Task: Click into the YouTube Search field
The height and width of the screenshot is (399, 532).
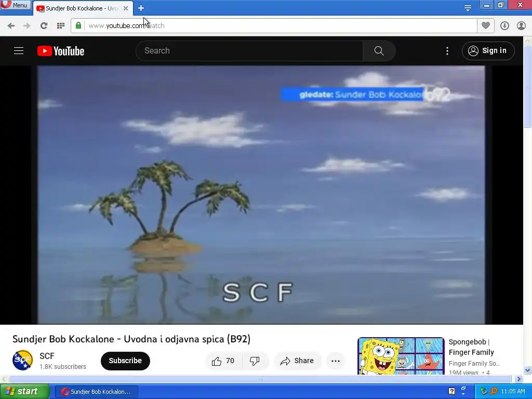Action: pyautogui.click(x=249, y=51)
